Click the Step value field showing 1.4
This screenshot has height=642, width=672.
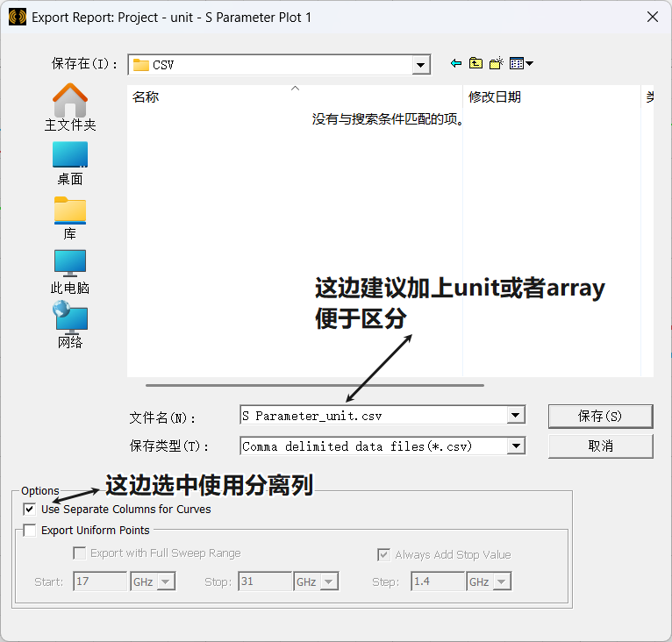pos(438,581)
